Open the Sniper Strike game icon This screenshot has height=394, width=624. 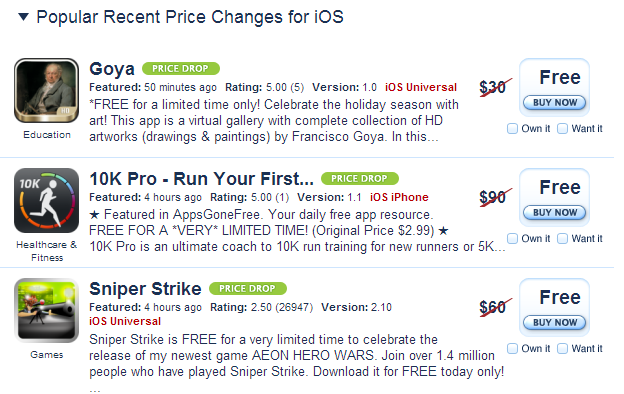[x=47, y=310]
